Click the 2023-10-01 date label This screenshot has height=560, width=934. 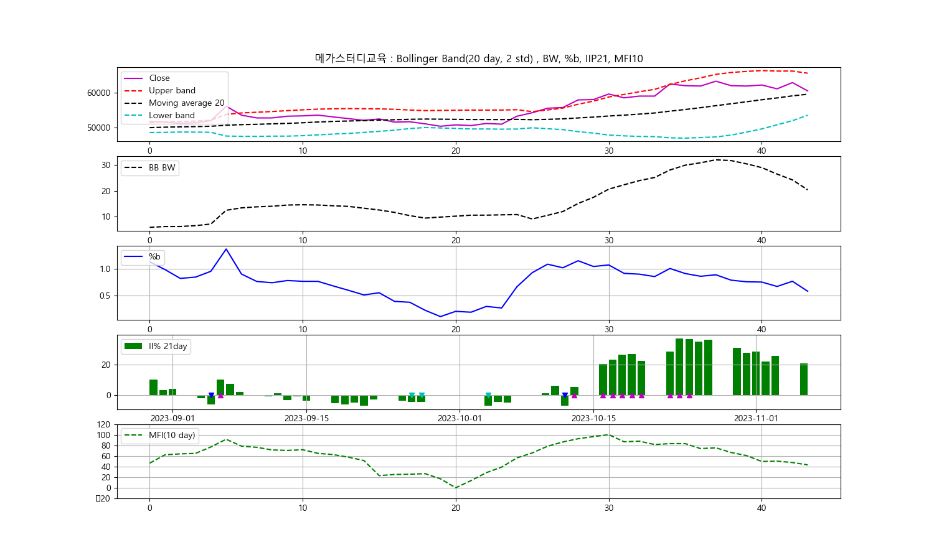pyautogui.click(x=460, y=418)
